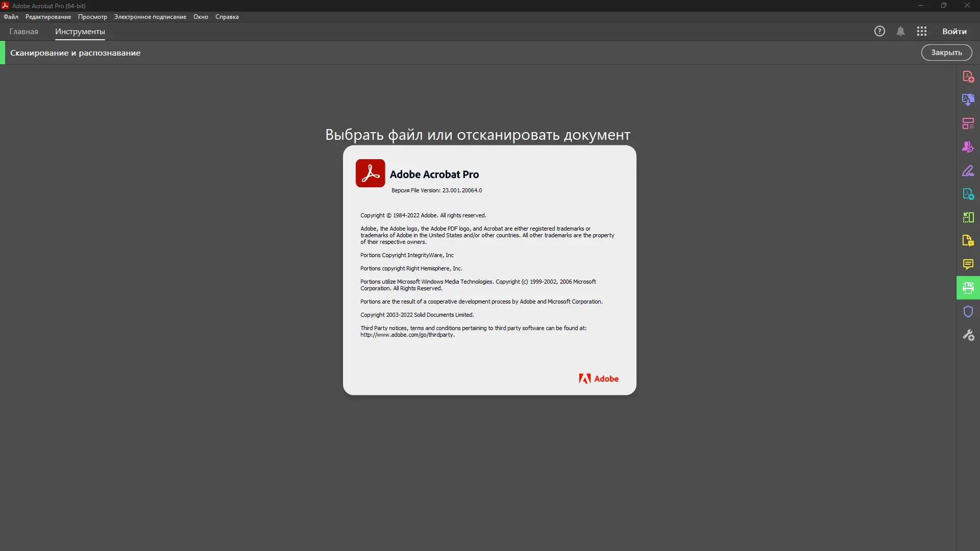The image size is (980, 551).
Task: Select the yellow Comment tool icon
Action: (968, 264)
